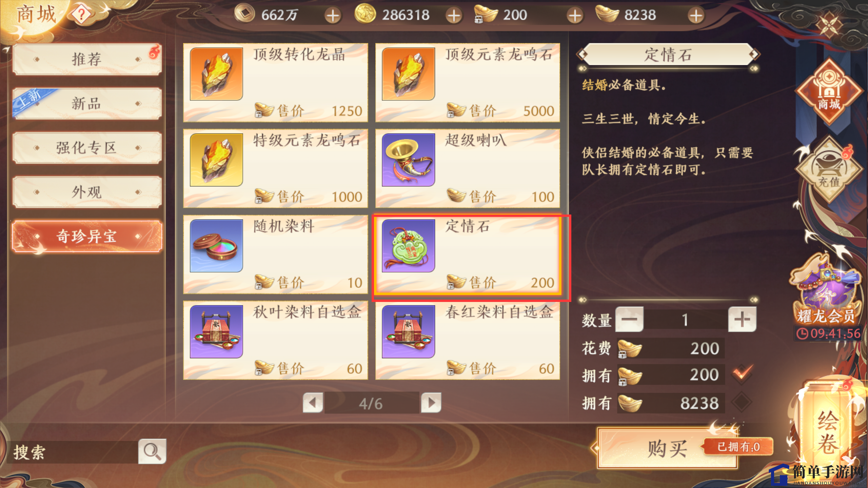Select 8238 ingot payment diamond checkbox
Image resolution: width=868 pixels, height=488 pixels.
(742, 403)
